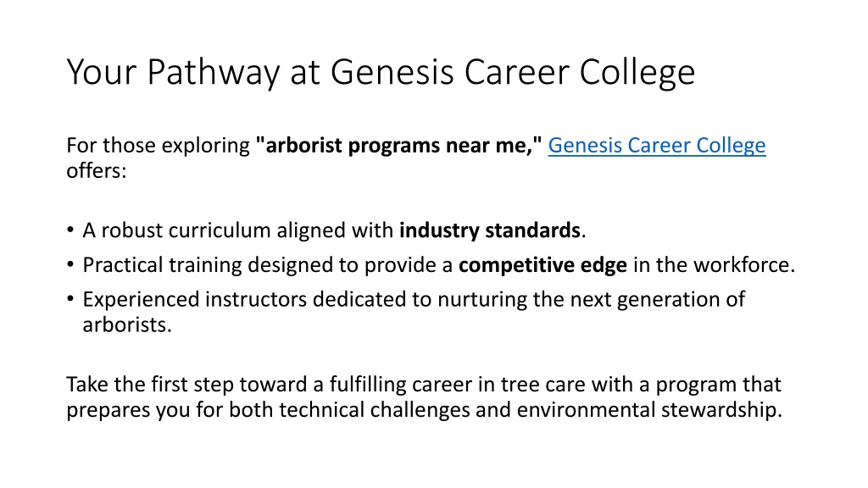Click the bold phrase 'arborist programs near me'
The width and height of the screenshot is (868, 488).
tap(395, 146)
